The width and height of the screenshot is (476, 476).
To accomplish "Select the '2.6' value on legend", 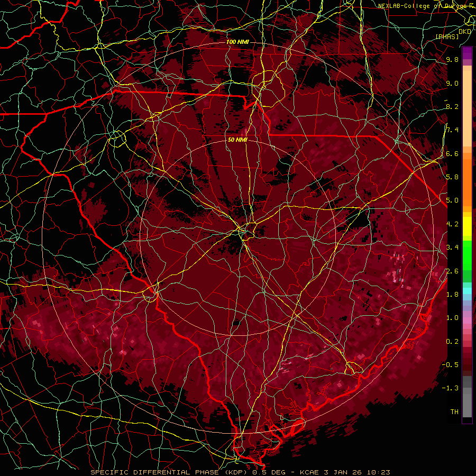I will click(452, 271).
